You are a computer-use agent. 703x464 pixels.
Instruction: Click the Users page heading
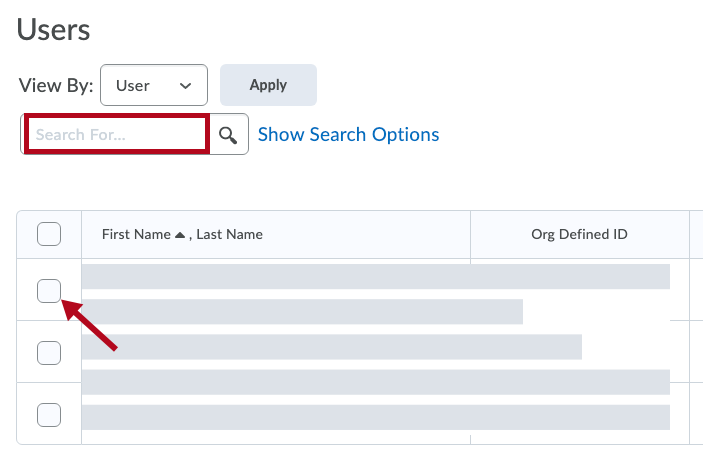(x=54, y=30)
